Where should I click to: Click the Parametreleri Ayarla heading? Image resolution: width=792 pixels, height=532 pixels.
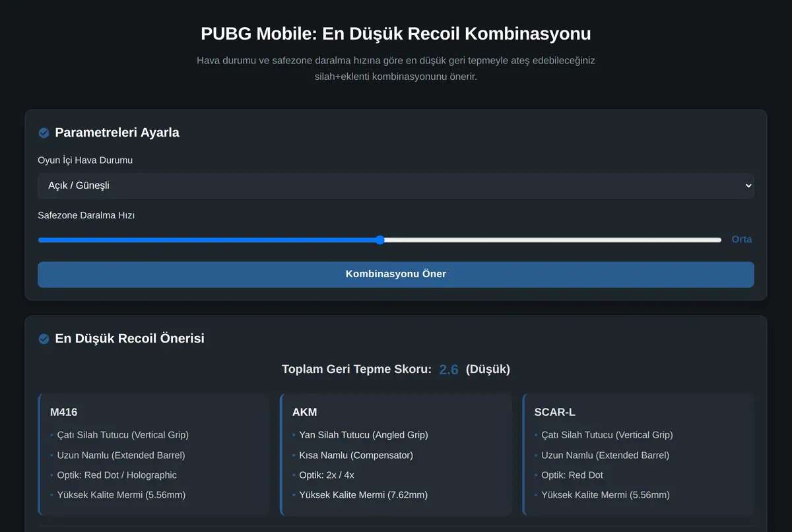117,133
